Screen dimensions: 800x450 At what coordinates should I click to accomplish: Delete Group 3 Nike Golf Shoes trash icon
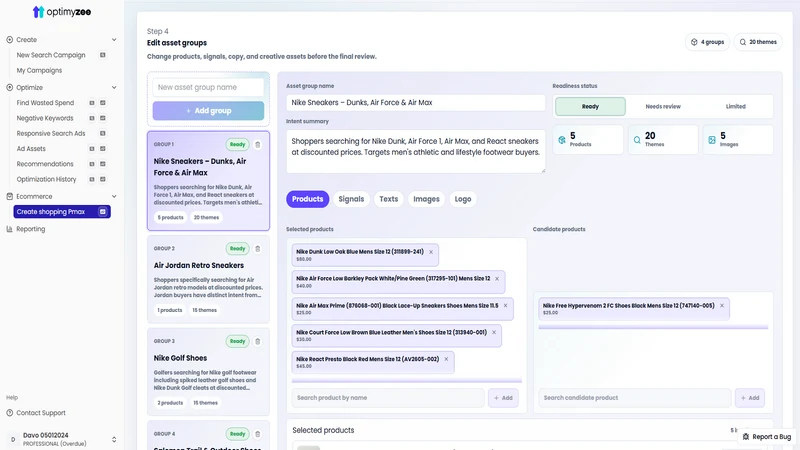(x=258, y=341)
